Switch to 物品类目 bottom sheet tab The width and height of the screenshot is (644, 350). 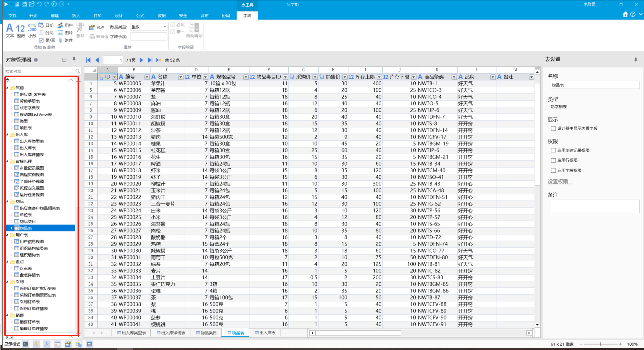[207, 333]
